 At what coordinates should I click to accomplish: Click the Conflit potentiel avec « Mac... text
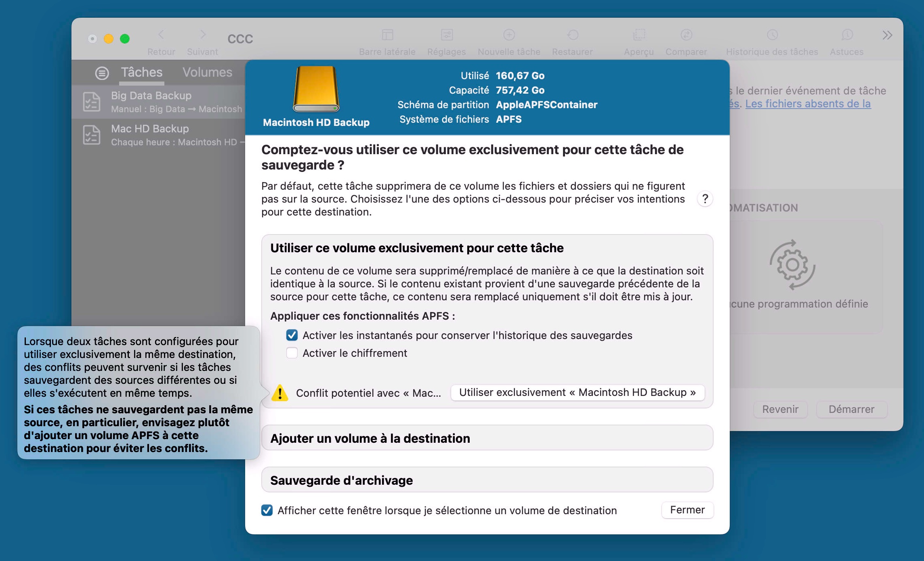pyautogui.click(x=368, y=393)
